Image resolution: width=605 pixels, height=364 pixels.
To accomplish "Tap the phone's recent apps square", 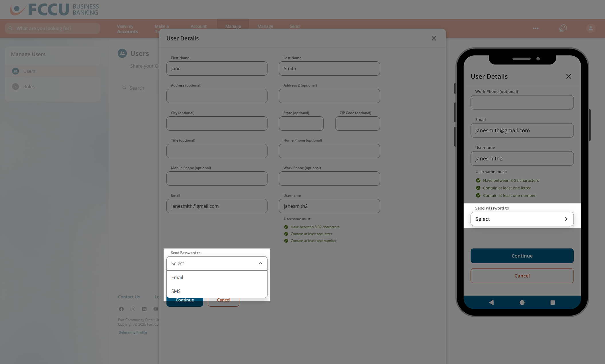I will pyautogui.click(x=552, y=302).
